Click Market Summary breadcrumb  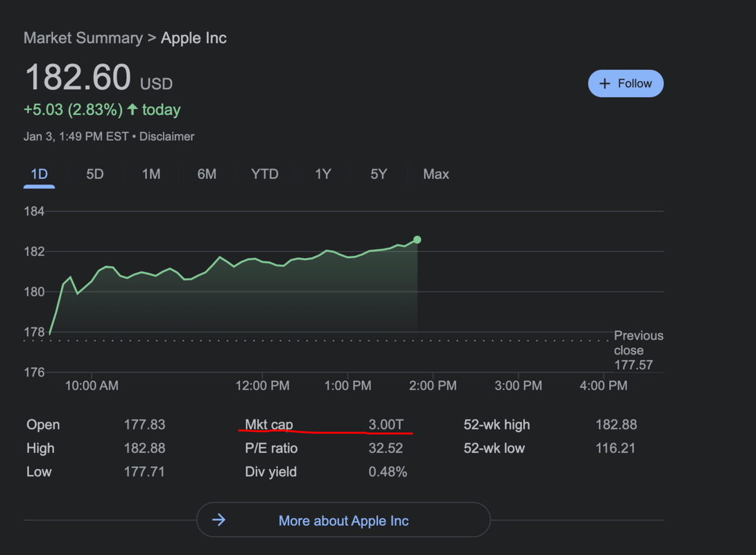click(x=83, y=38)
